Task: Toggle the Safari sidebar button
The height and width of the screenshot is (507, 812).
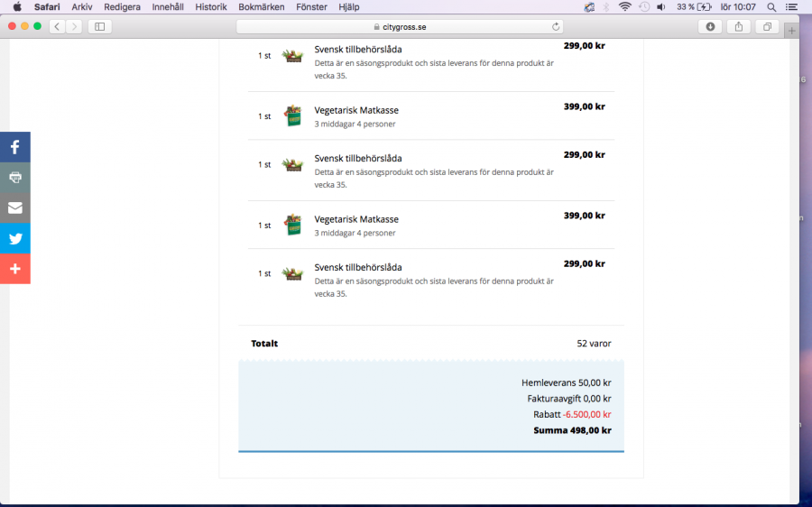Action: point(99,27)
